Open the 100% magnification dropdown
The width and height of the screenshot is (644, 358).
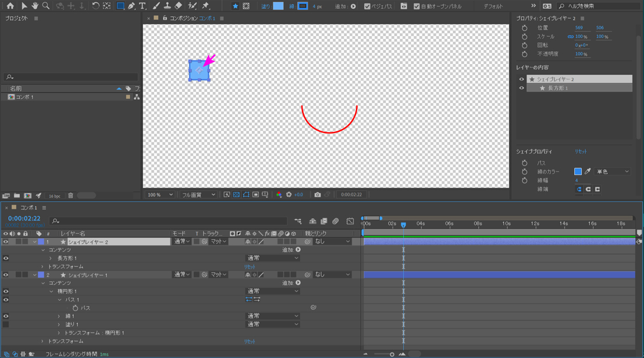tap(160, 195)
